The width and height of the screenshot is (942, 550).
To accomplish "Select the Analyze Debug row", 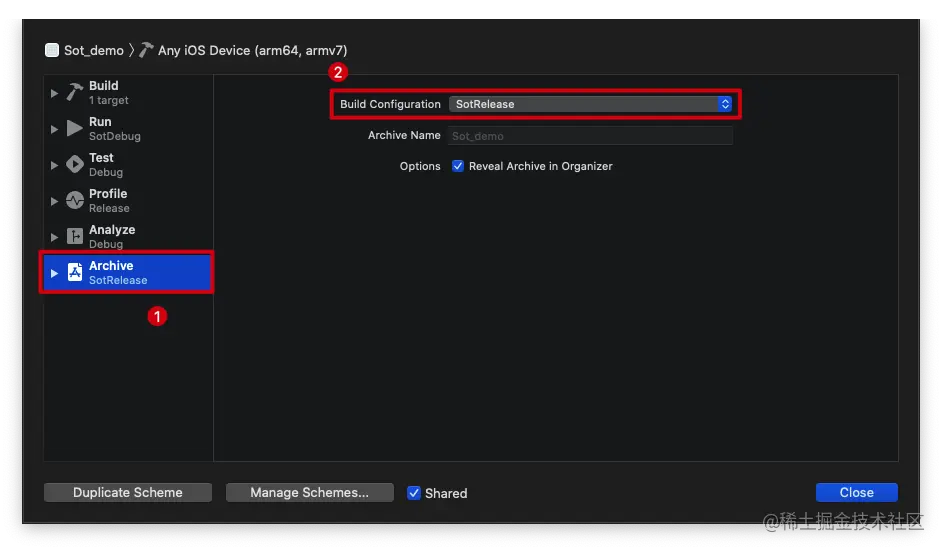I will 128,237.
